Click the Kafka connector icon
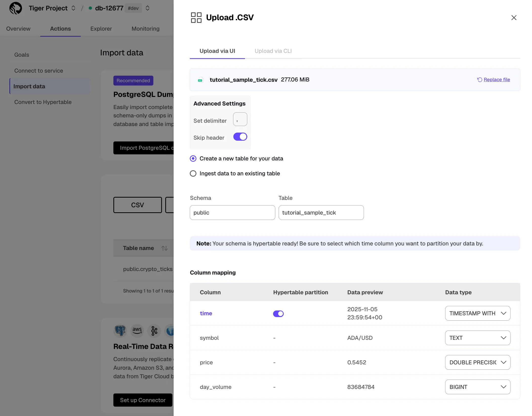The image size is (532, 416). (x=154, y=330)
